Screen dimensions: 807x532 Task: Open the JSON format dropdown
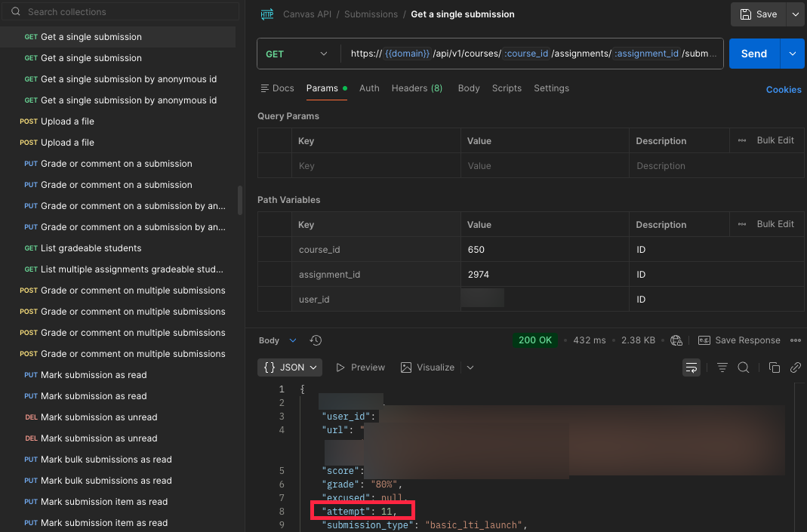tap(290, 367)
